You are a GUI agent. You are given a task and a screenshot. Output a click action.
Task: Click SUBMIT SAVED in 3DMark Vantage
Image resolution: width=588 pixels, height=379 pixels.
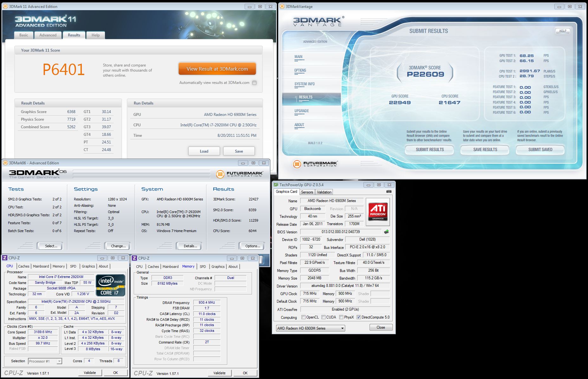click(x=540, y=149)
